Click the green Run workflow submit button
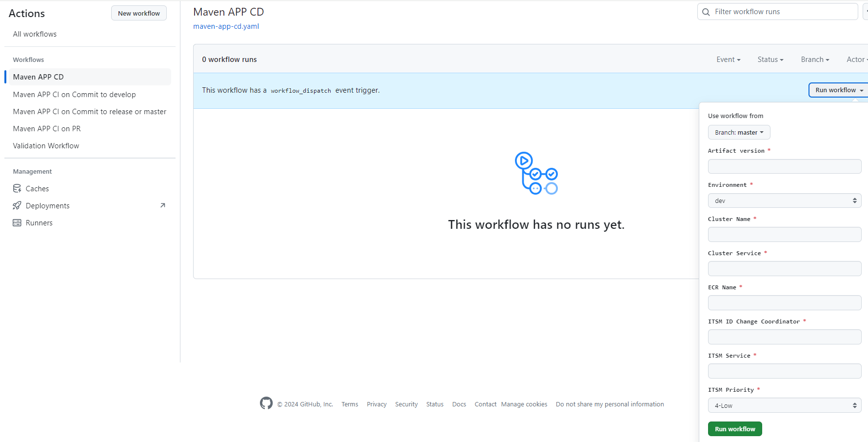The width and height of the screenshot is (868, 442). (735, 429)
